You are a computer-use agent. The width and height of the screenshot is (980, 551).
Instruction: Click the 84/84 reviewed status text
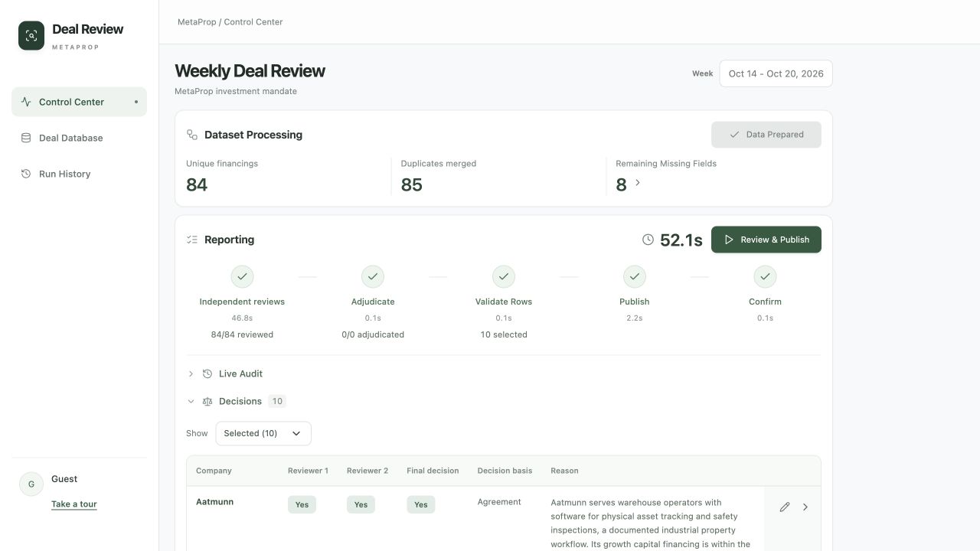pyautogui.click(x=242, y=334)
